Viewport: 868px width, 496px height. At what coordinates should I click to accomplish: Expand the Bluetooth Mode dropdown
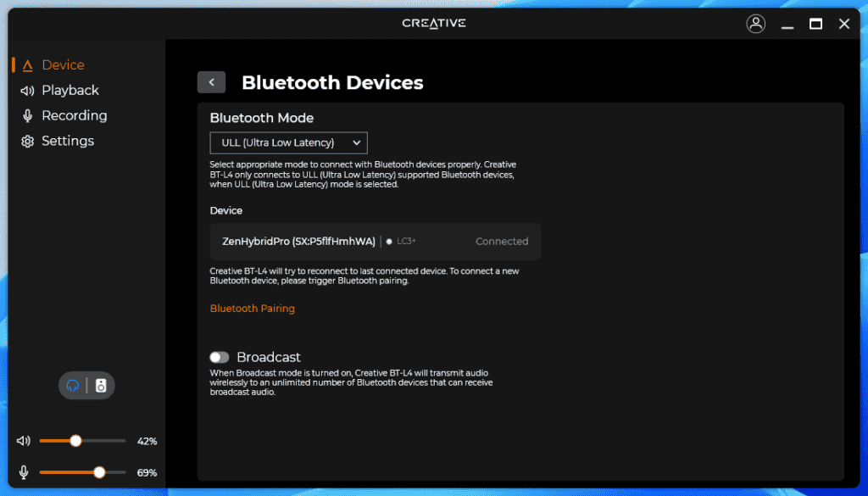[x=288, y=143]
